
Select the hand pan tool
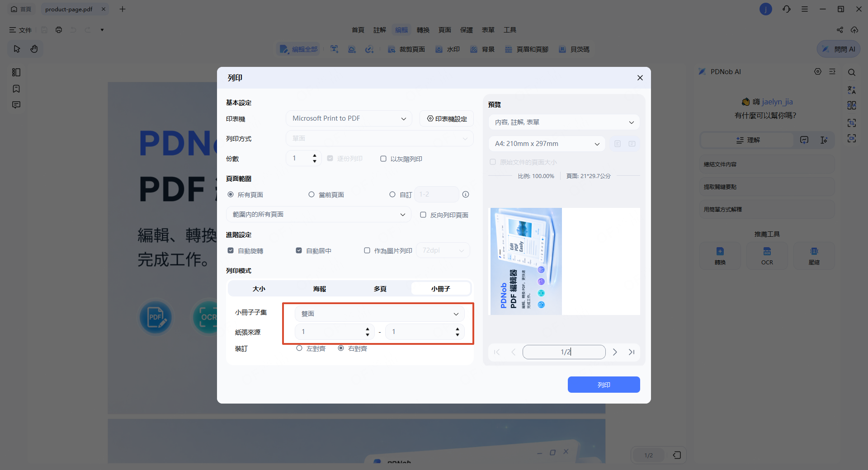pos(34,49)
